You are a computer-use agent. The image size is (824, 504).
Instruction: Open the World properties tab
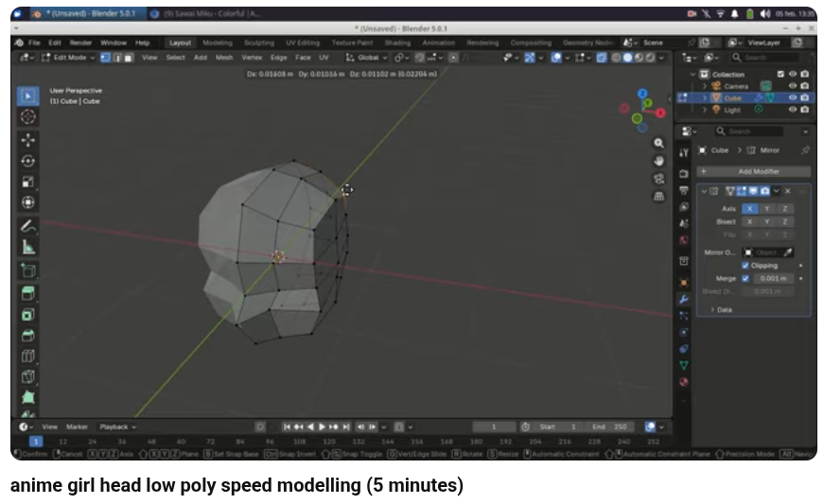[x=684, y=240]
